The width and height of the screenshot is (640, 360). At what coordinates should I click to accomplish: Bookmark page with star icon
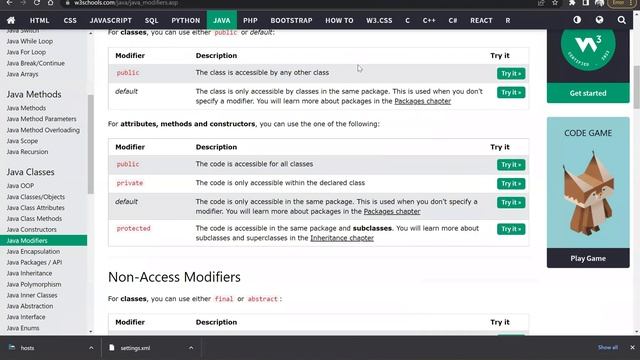tap(555, 3)
